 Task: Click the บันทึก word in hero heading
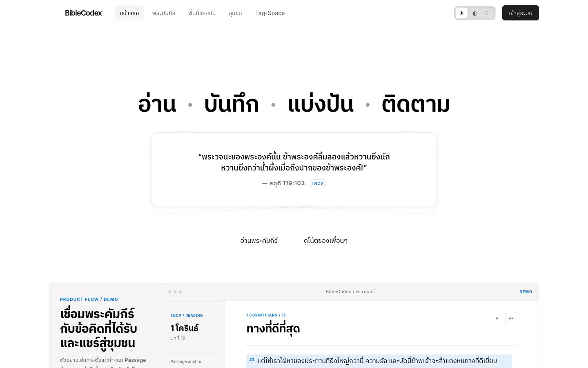[232, 104]
